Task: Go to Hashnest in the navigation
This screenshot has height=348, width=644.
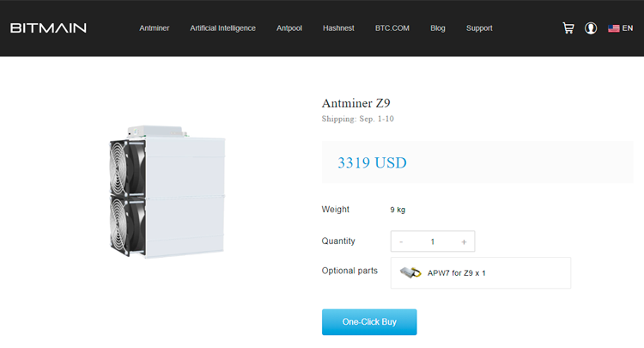Action: 338,28
